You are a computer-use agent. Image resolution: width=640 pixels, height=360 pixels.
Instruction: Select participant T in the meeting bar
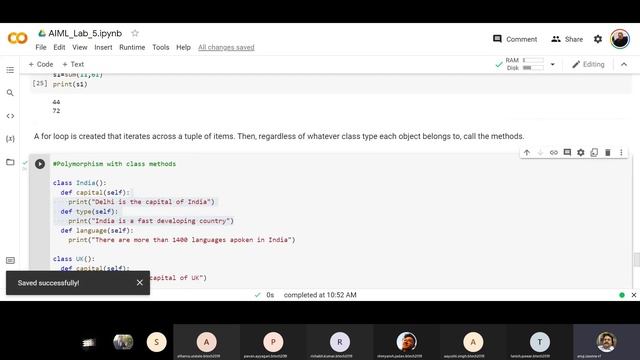[x=540, y=342]
